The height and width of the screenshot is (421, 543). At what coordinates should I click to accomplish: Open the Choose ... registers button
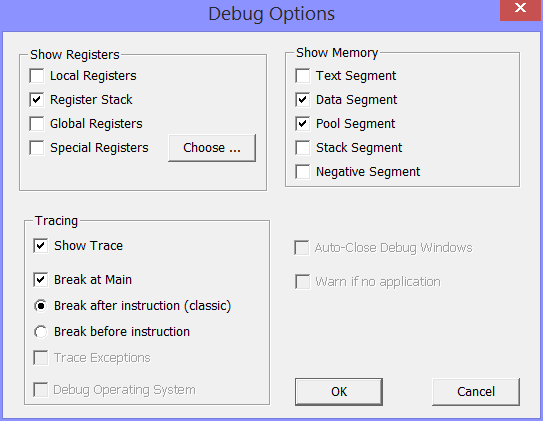click(212, 148)
